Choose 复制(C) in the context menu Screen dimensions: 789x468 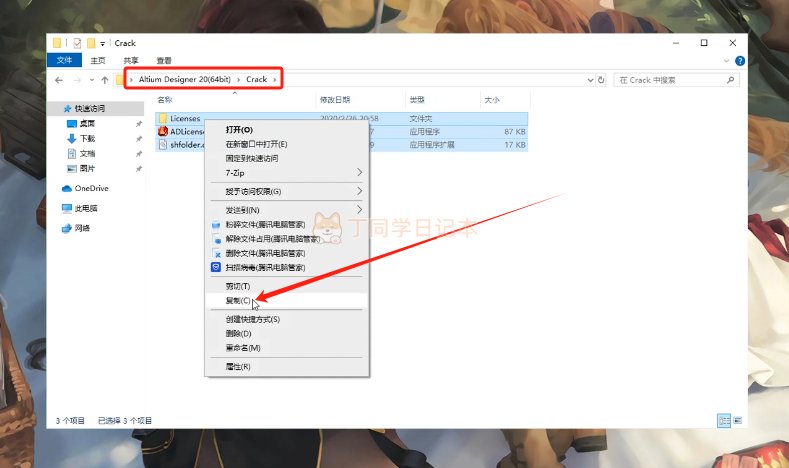[x=287, y=300]
